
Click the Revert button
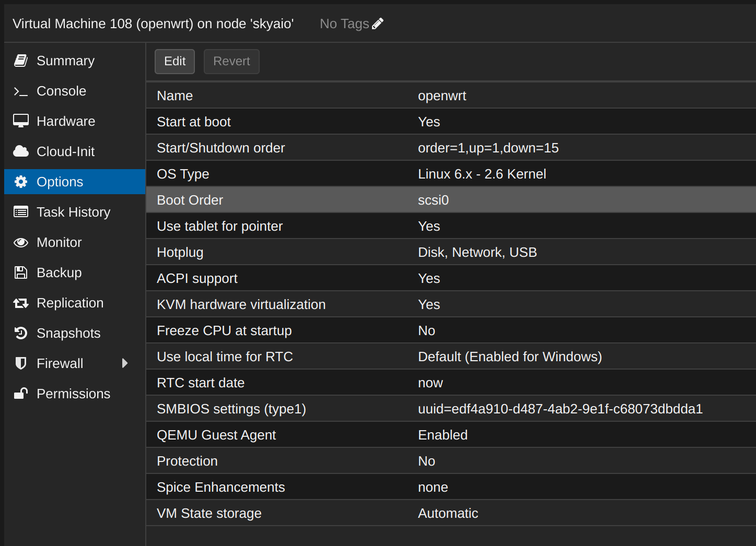pyautogui.click(x=231, y=62)
